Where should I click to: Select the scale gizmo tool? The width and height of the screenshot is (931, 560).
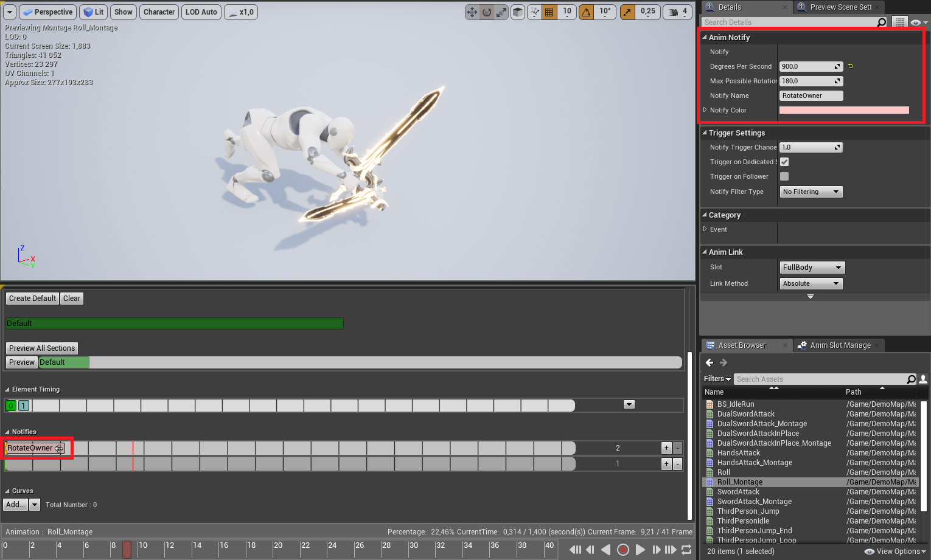pyautogui.click(x=501, y=12)
